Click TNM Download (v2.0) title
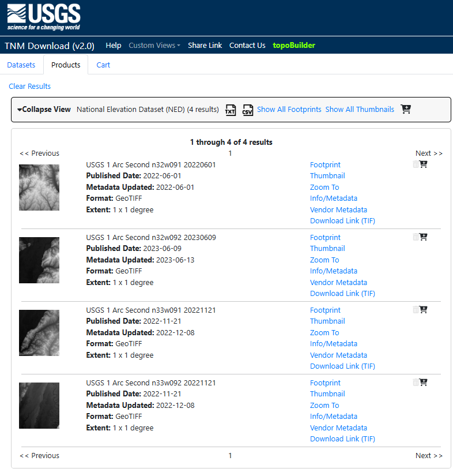Screen dimensions: 453x476 tap(50, 46)
